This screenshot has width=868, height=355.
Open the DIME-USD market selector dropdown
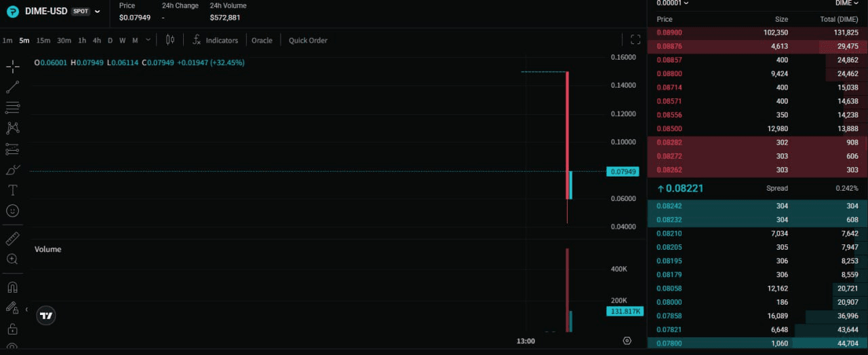[x=98, y=12]
